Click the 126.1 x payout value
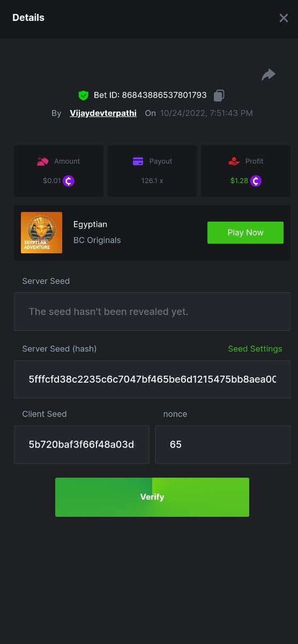 (x=152, y=181)
